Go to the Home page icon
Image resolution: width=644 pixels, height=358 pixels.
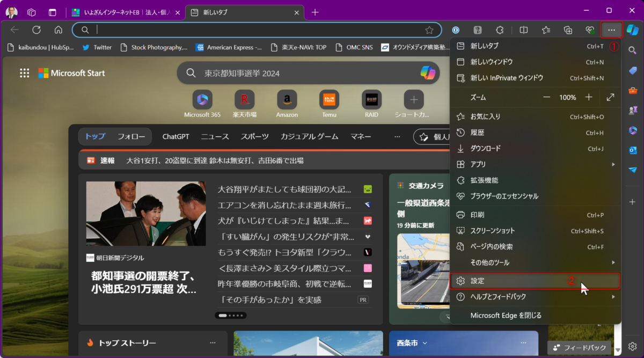(58, 30)
